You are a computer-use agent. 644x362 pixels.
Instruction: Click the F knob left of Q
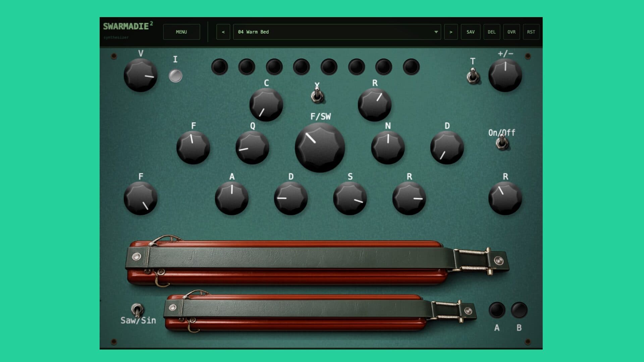tap(193, 147)
